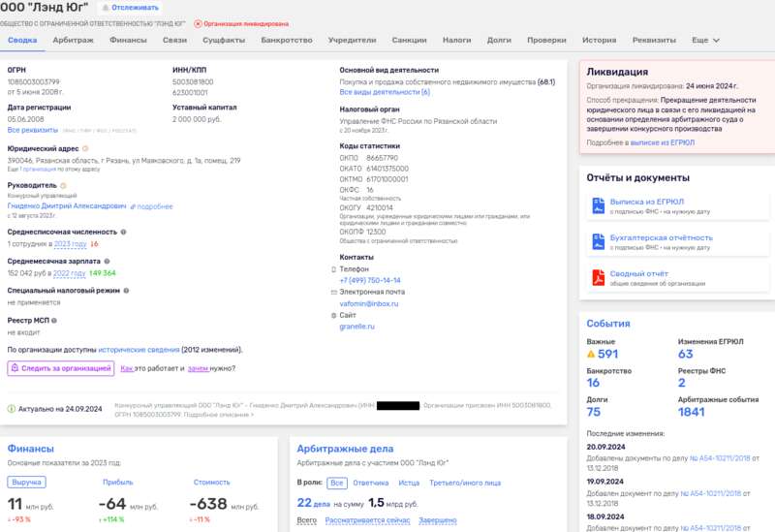Select the Выручка finance toggle
Viewport: 775px width, 532px height.
[27, 482]
